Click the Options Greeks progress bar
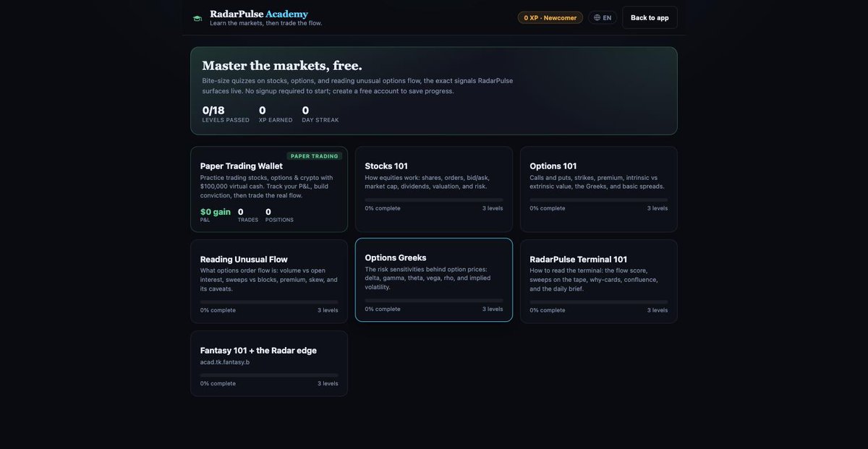 434,300
